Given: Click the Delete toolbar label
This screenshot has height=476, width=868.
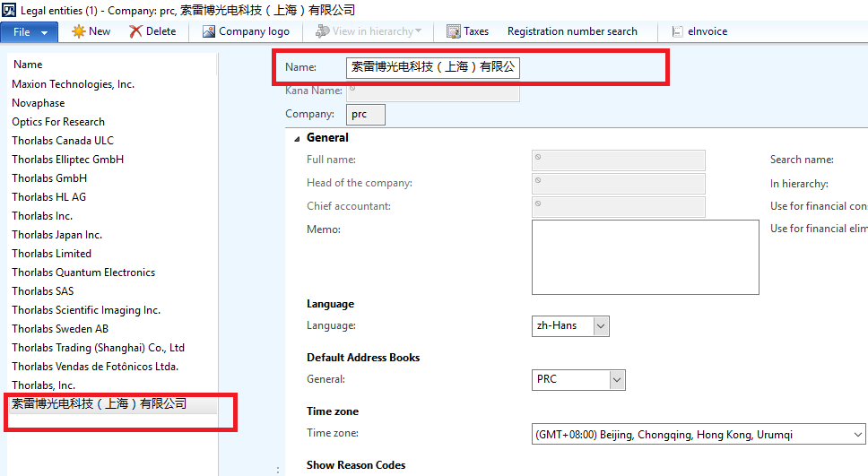Looking at the screenshot, I should (x=161, y=31).
